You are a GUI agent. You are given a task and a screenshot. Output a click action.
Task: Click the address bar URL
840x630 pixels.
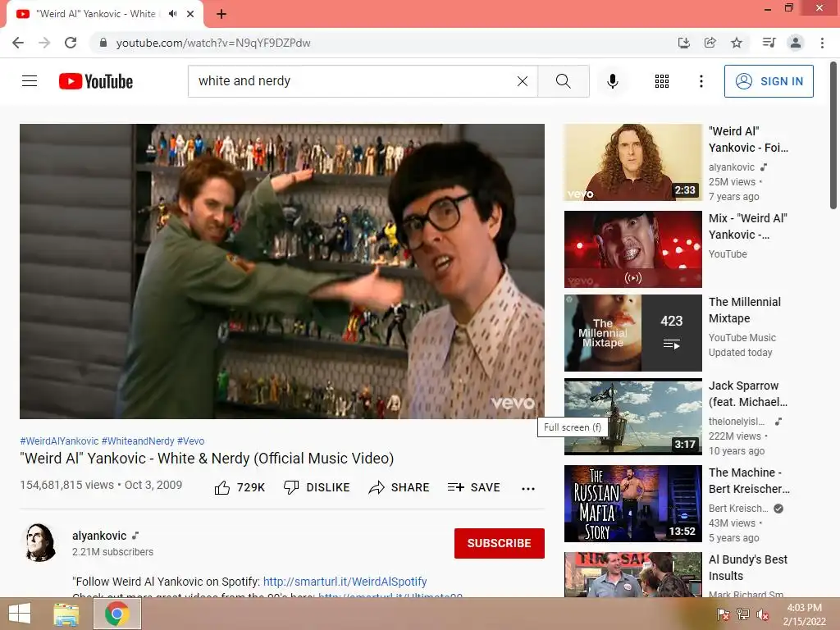click(x=213, y=43)
